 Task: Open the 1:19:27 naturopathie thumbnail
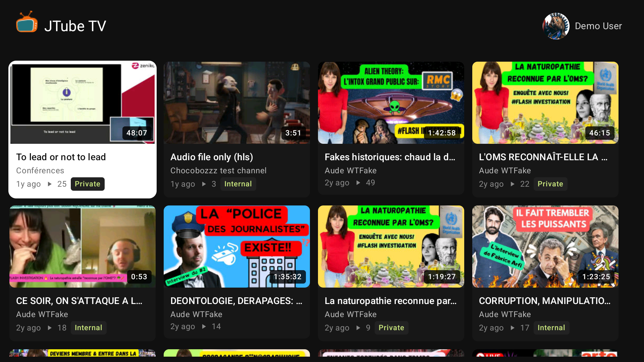pyautogui.click(x=391, y=247)
